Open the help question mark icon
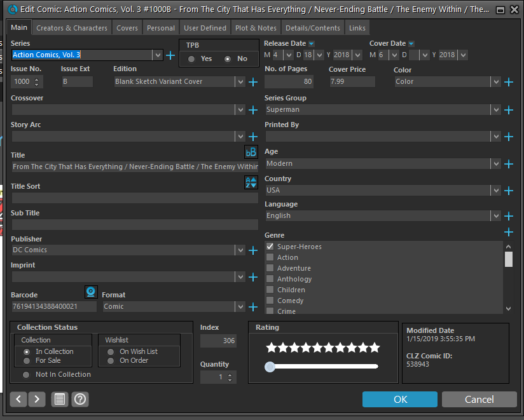 click(x=80, y=399)
